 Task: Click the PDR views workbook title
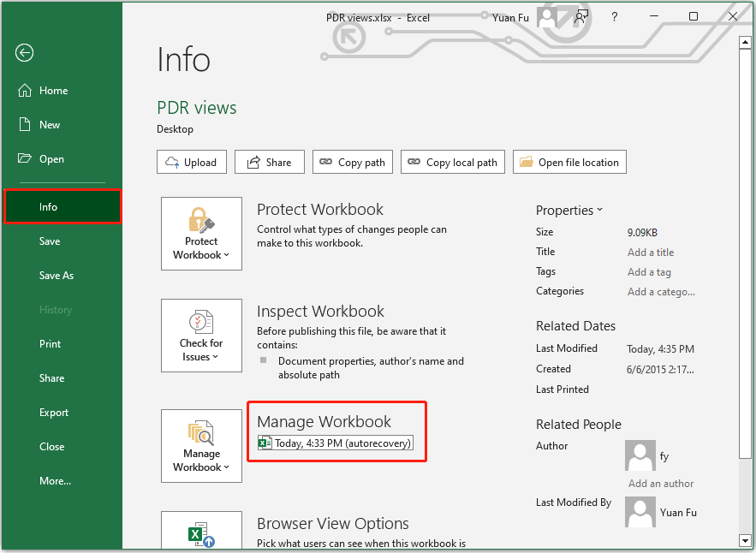pos(197,108)
